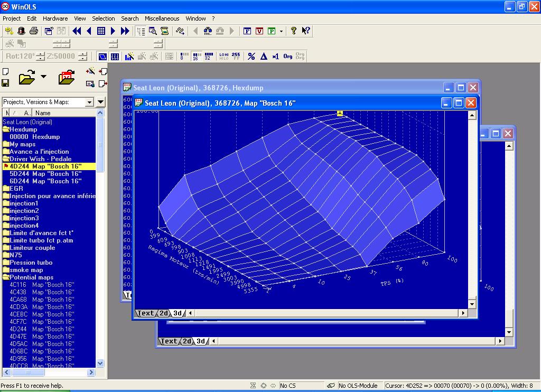The image size is (541, 392).
Task: Click the import-to-page arrow icon
Action: coord(103,71)
